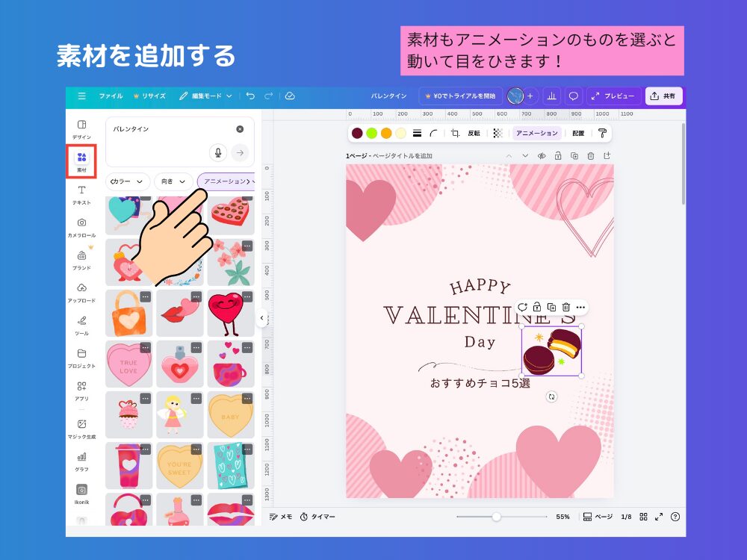Viewport: 747px width, 560px height.
Task: Open the アップロード panel icon
Action: coord(82,287)
